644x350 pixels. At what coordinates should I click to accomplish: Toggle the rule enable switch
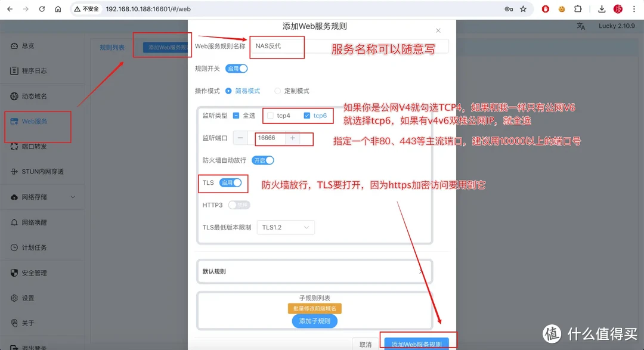(x=237, y=69)
